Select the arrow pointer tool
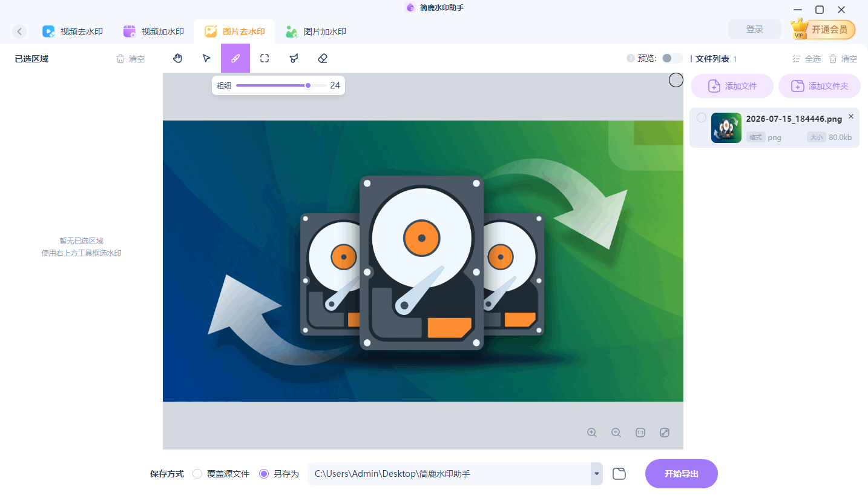This screenshot has height=498, width=868. click(x=206, y=58)
